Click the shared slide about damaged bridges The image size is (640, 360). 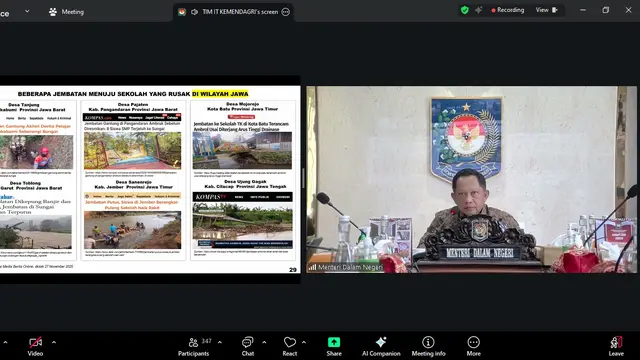coord(150,179)
